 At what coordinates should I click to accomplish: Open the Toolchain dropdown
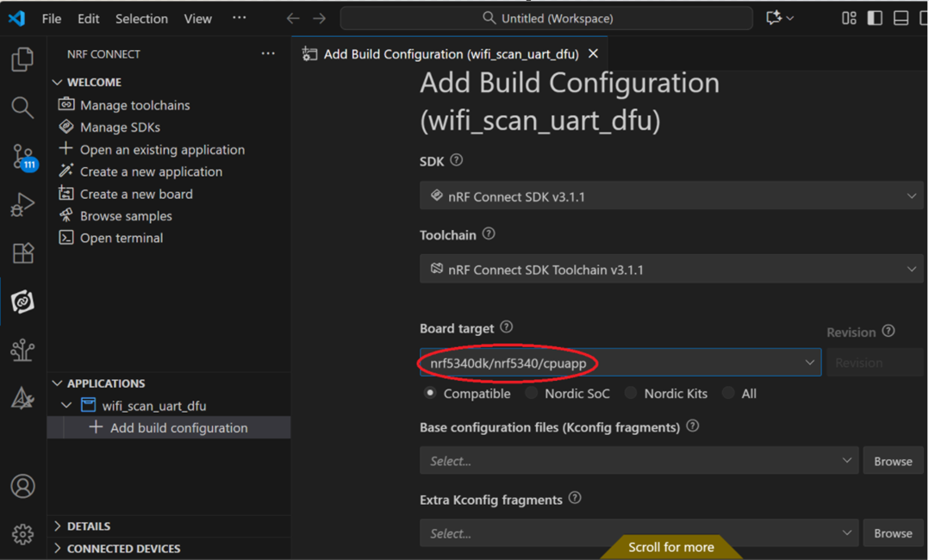pyautogui.click(x=670, y=270)
